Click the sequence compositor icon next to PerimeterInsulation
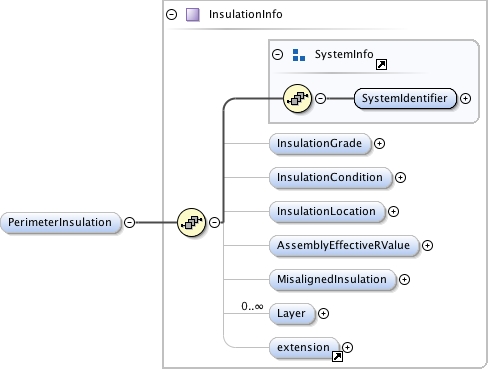 click(x=191, y=222)
